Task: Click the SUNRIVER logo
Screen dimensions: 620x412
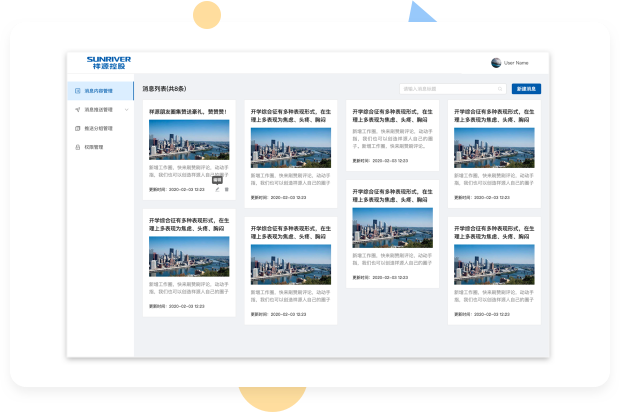Action: pyautogui.click(x=108, y=62)
